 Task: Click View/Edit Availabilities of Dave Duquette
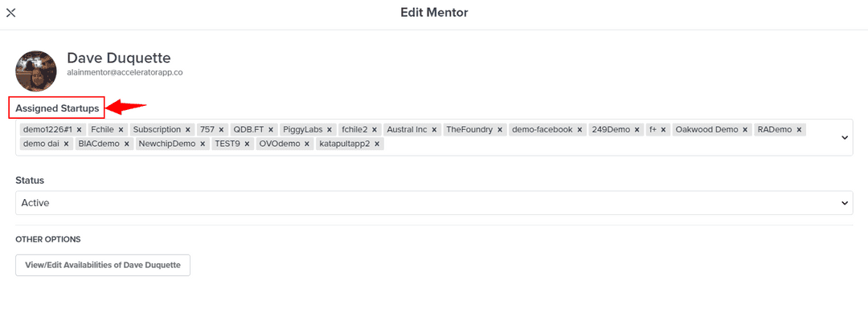click(103, 265)
